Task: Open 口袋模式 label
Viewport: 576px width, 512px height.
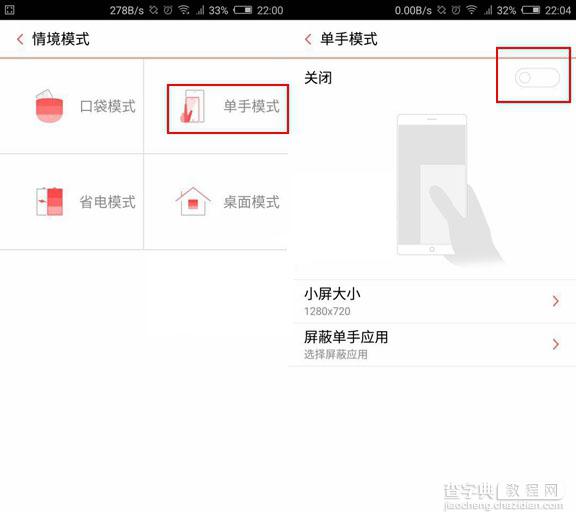Action: [x=108, y=107]
